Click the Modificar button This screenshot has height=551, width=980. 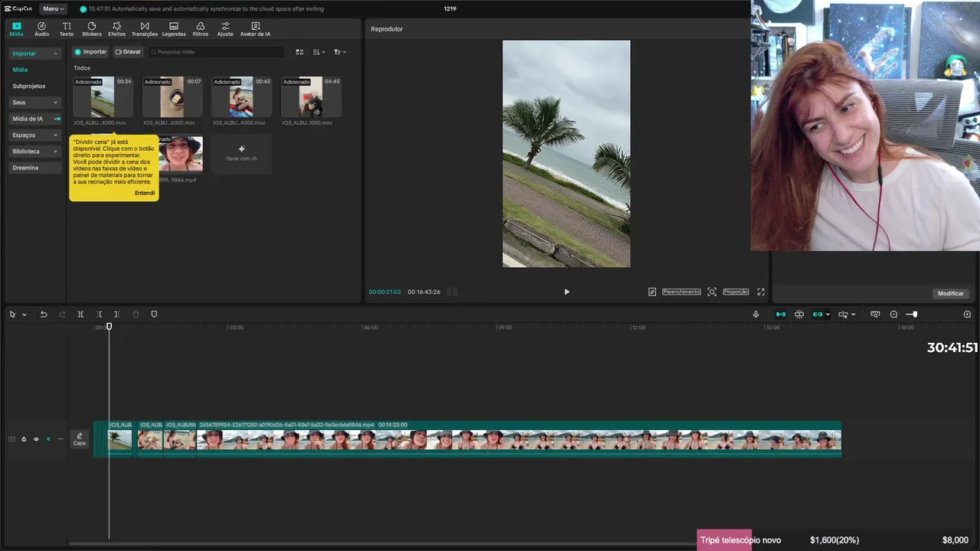click(951, 293)
